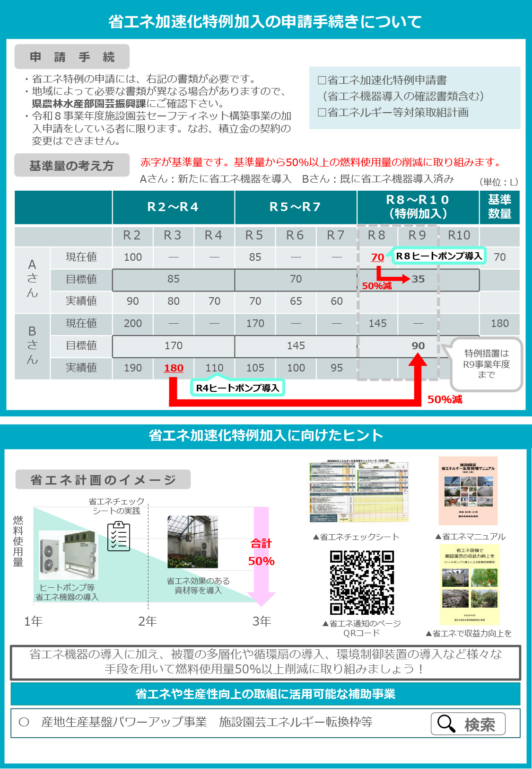532x769 pixels.
Task: Click the QR code for 省エネ通知のページ
Action: point(362,583)
